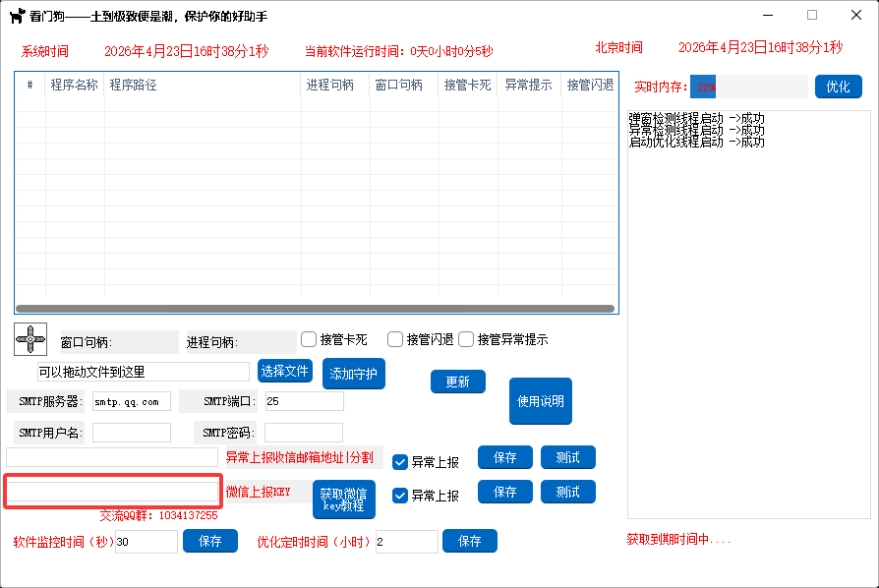Click the 选择文件 button

(285, 371)
